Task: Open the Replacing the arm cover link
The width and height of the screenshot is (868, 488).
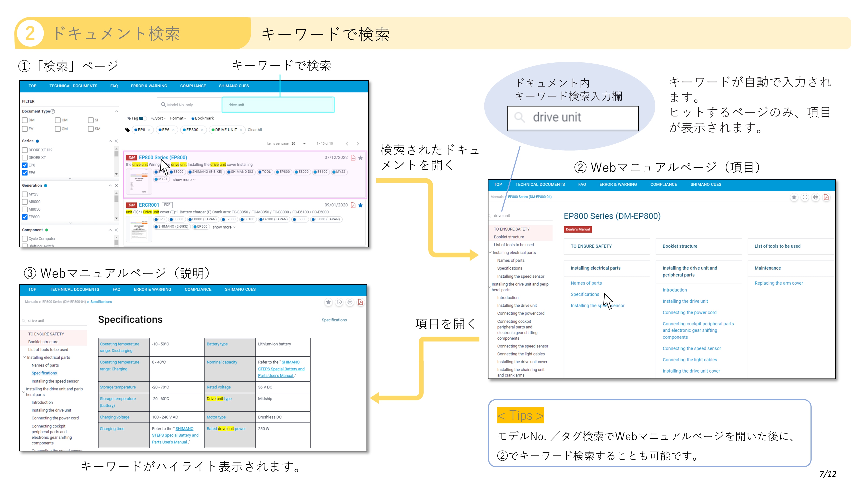Action: click(779, 283)
